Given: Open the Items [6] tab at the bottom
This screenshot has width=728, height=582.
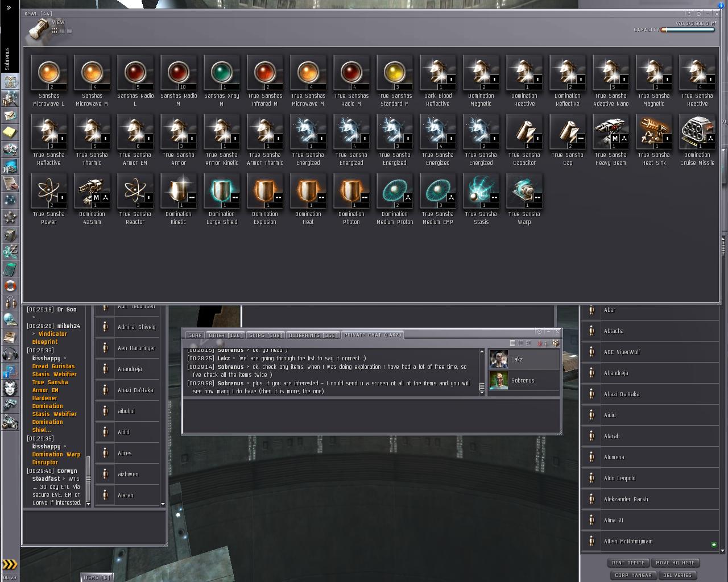Looking at the screenshot, I should (97, 577).
